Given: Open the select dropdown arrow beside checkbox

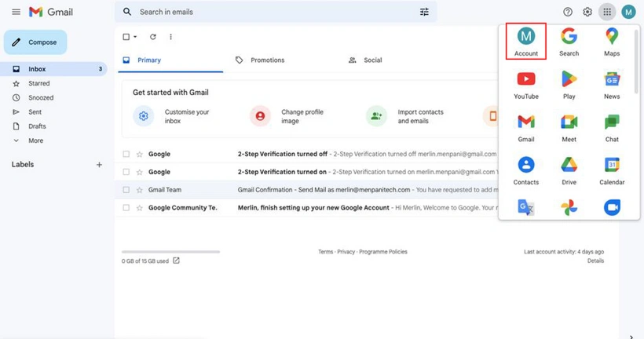Looking at the screenshot, I should [135, 37].
